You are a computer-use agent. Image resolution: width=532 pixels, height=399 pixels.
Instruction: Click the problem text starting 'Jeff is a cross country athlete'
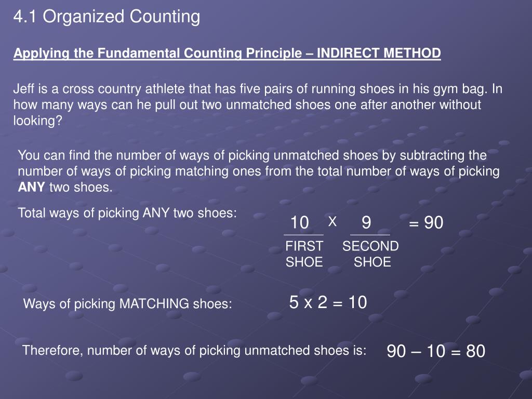tap(258, 104)
